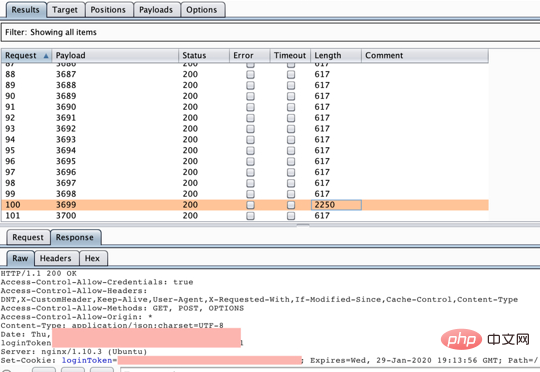The image size is (540, 372).
Task: Toggle Timeout checkbox for request 91
Action: (x=291, y=107)
